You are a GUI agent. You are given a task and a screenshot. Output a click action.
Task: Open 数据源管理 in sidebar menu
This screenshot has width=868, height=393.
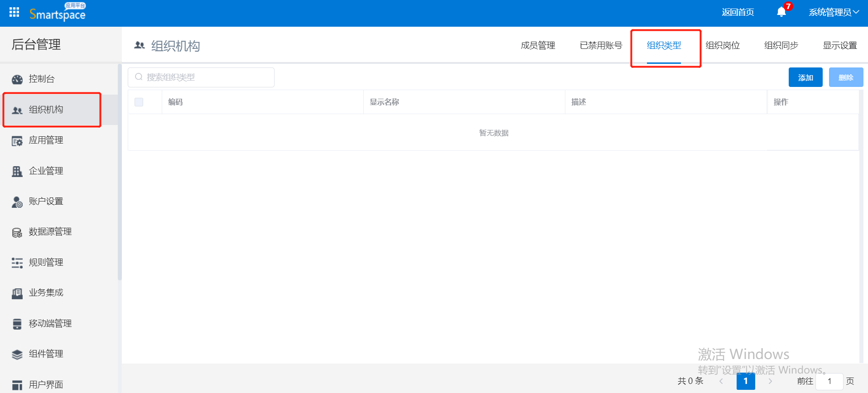click(x=50, y=232)
